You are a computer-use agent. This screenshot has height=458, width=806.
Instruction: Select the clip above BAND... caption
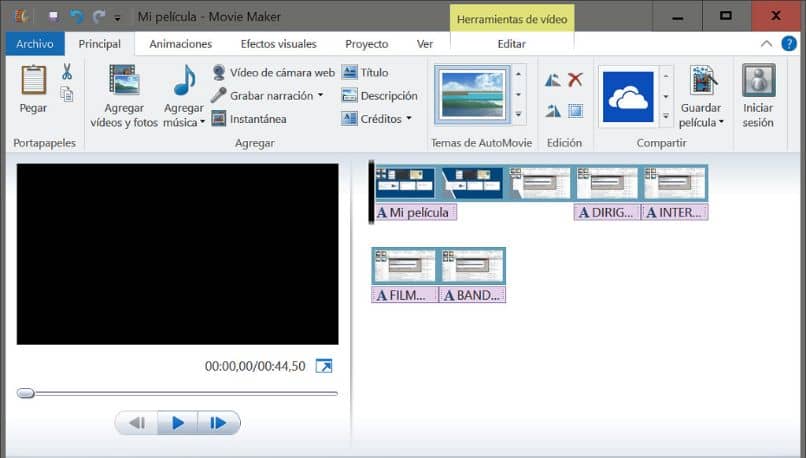point(472,265)
